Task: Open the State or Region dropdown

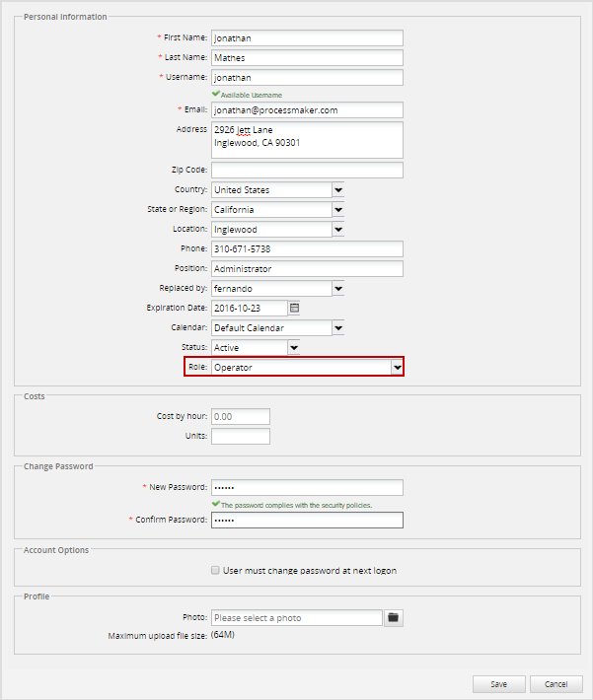Action: click(x=337, y=210)
